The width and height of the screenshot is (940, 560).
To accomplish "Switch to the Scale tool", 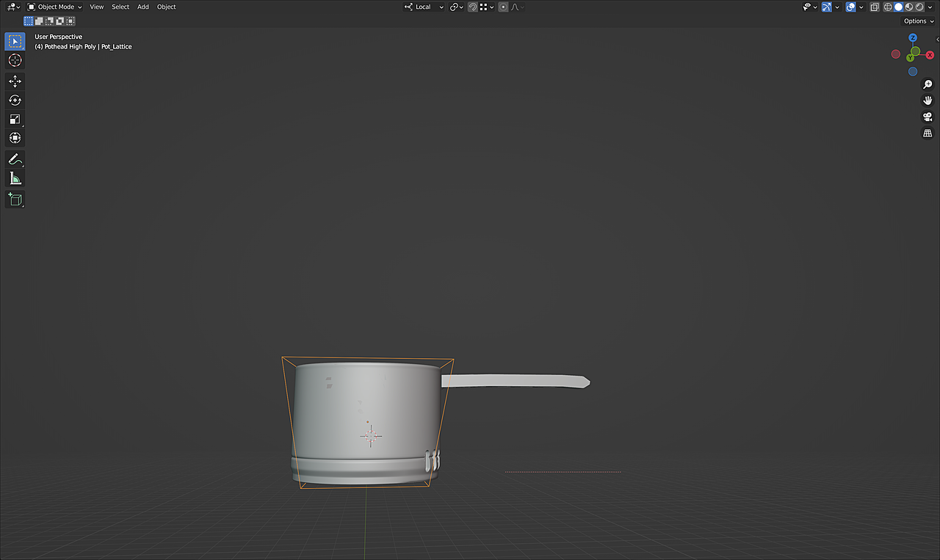I will [15, 120].
